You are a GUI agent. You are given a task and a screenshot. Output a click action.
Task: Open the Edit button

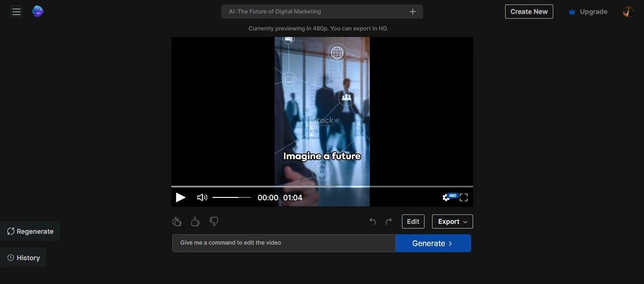pos(413,221)
